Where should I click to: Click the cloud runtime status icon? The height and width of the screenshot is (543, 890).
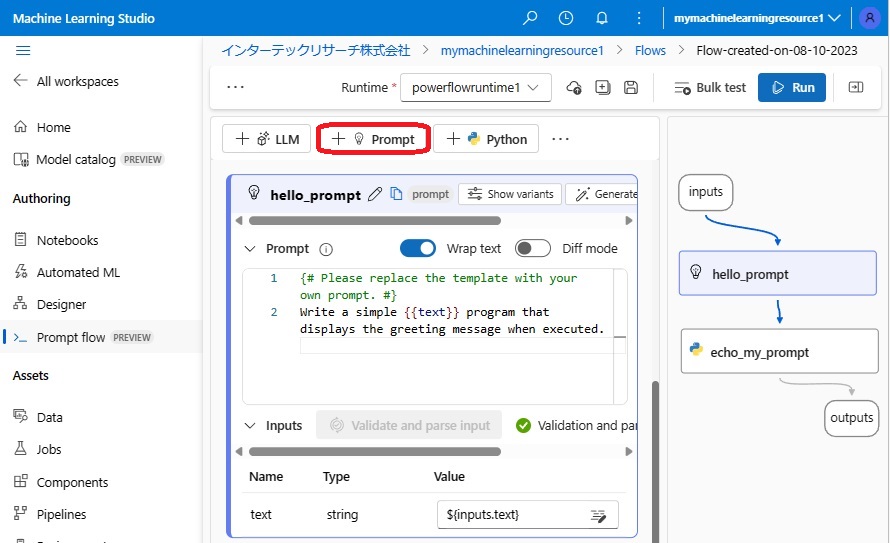[574, 87]
